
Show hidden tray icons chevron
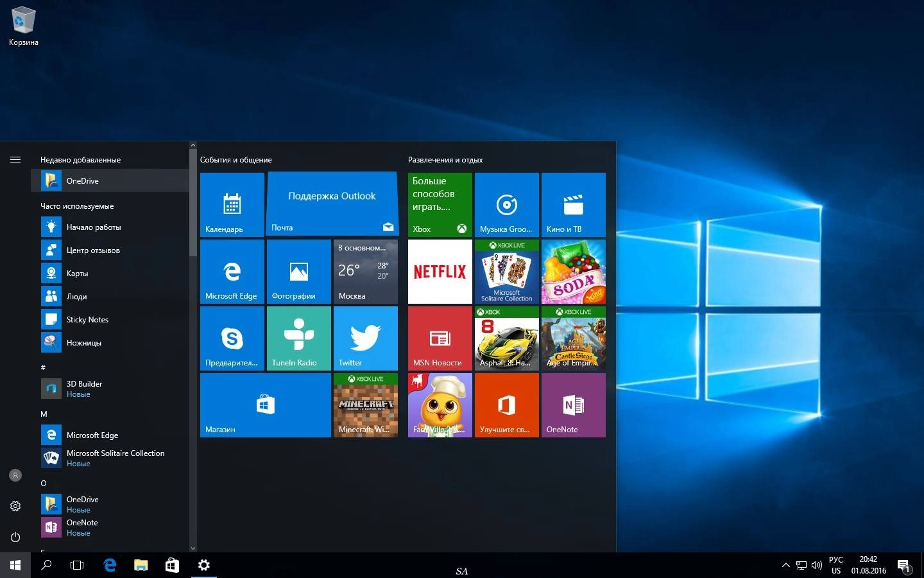785,565
